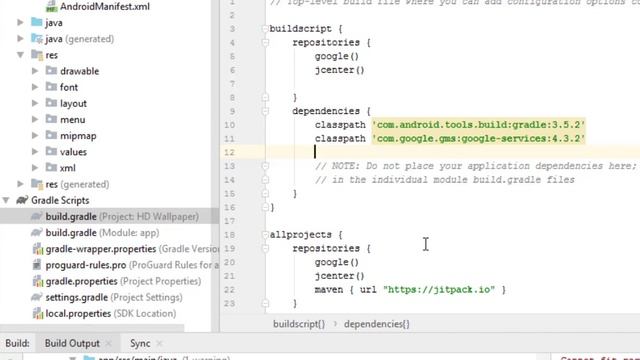Switch to the Sync tab
This screenshot has height=360, width=640.
(x=140, y=343)
